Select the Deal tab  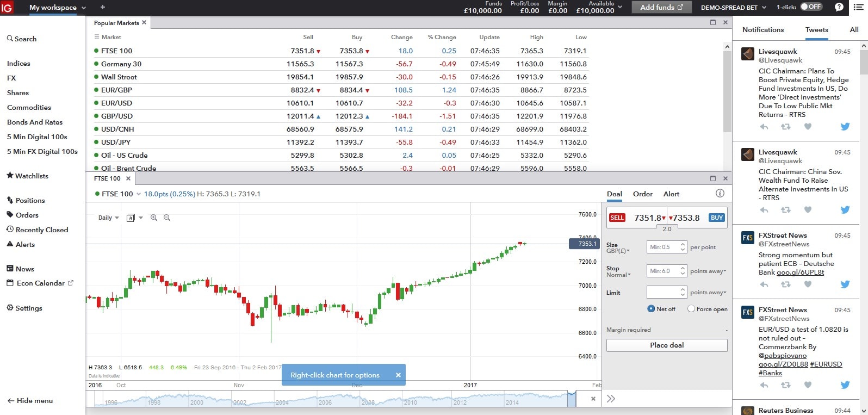click(x=615, y=194)
